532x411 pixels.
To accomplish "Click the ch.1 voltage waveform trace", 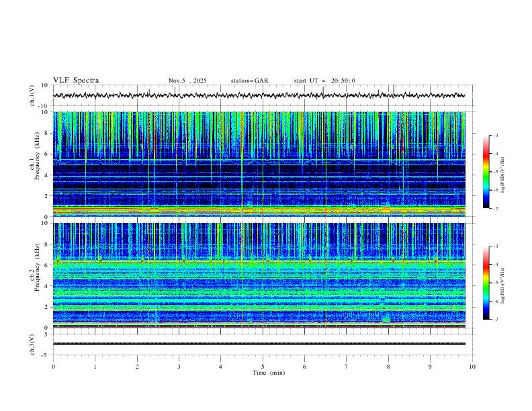I will [259, 95].
